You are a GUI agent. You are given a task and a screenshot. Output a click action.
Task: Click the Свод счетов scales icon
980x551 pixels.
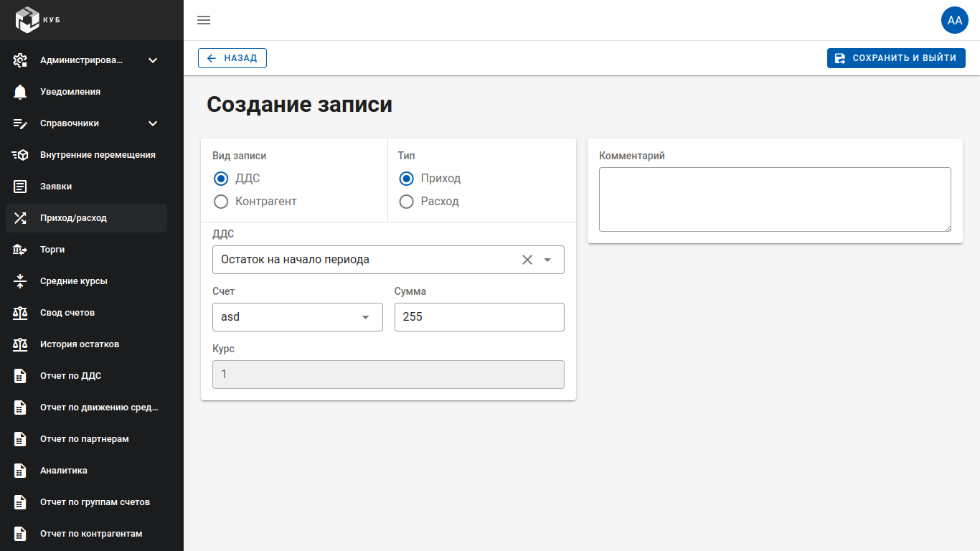(x=20, y=313)
